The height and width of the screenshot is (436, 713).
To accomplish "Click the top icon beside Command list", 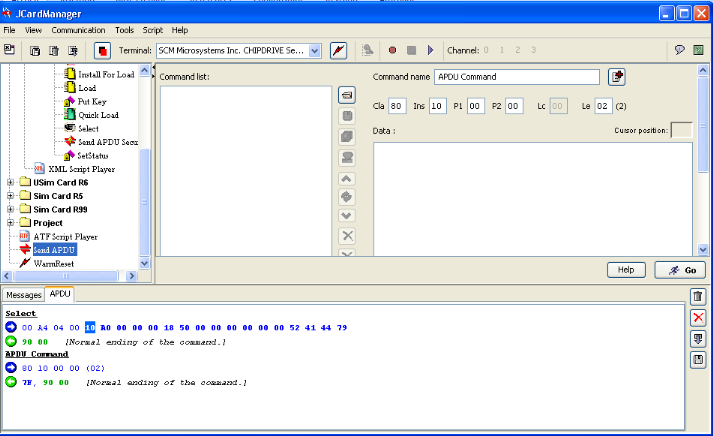I will click(347, 95).
